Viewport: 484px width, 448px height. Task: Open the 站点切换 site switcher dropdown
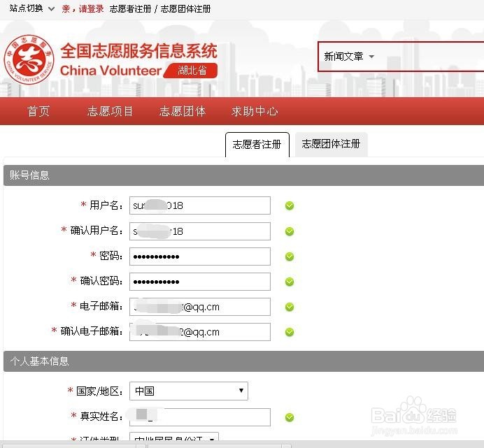coord(32,8)
